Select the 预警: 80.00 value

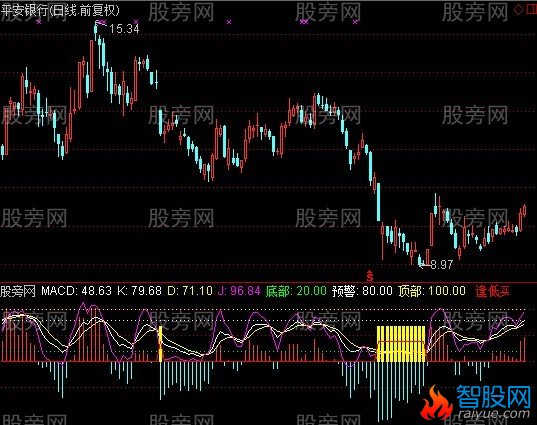tap(362, 291)
